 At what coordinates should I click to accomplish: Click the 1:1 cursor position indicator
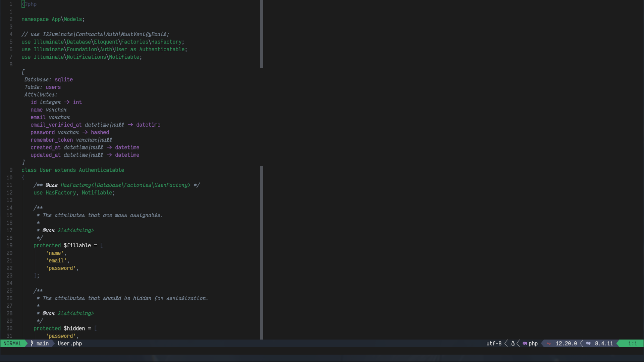click(632, 344)
